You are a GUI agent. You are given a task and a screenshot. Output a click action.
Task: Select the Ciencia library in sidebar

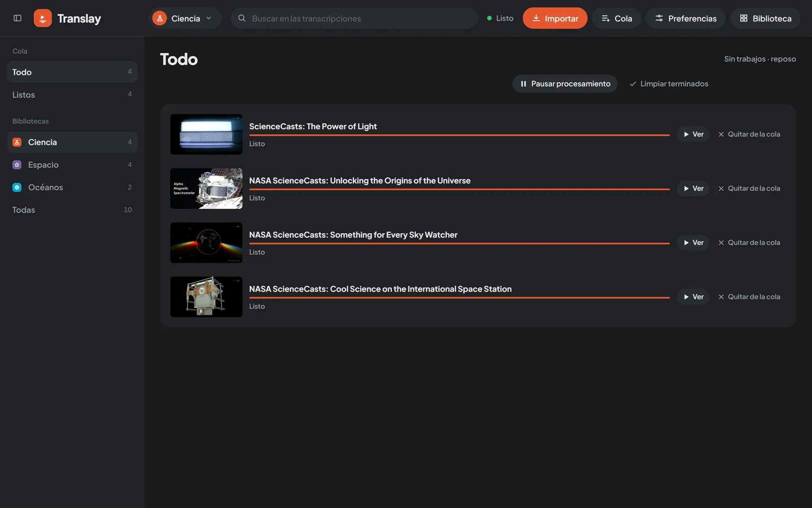click(x=72, y=142)
